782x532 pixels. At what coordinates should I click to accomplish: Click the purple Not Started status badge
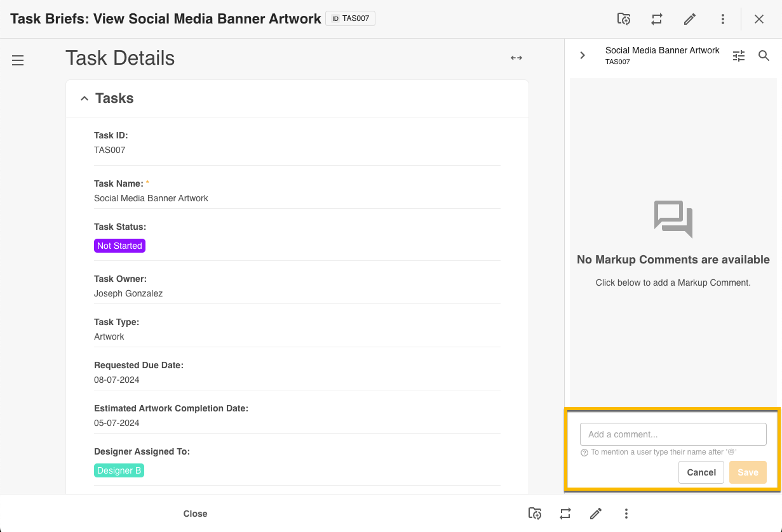(119, 246)
